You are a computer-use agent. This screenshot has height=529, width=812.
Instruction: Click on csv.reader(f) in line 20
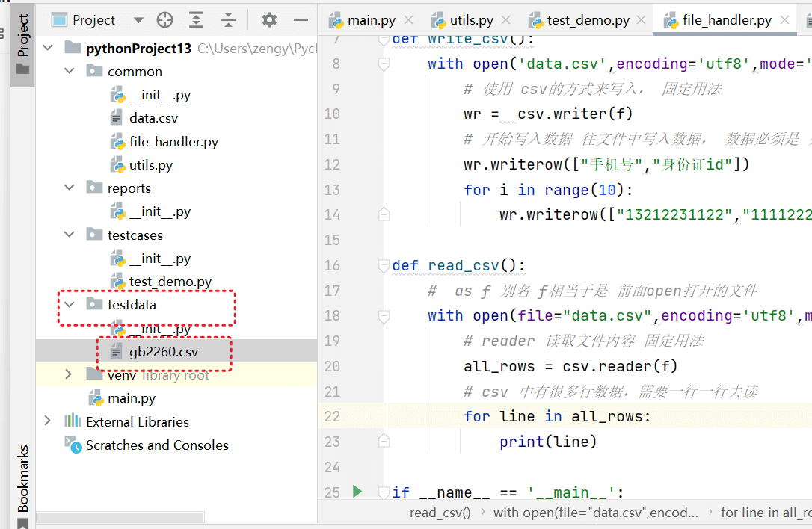[x=620, y=366]
